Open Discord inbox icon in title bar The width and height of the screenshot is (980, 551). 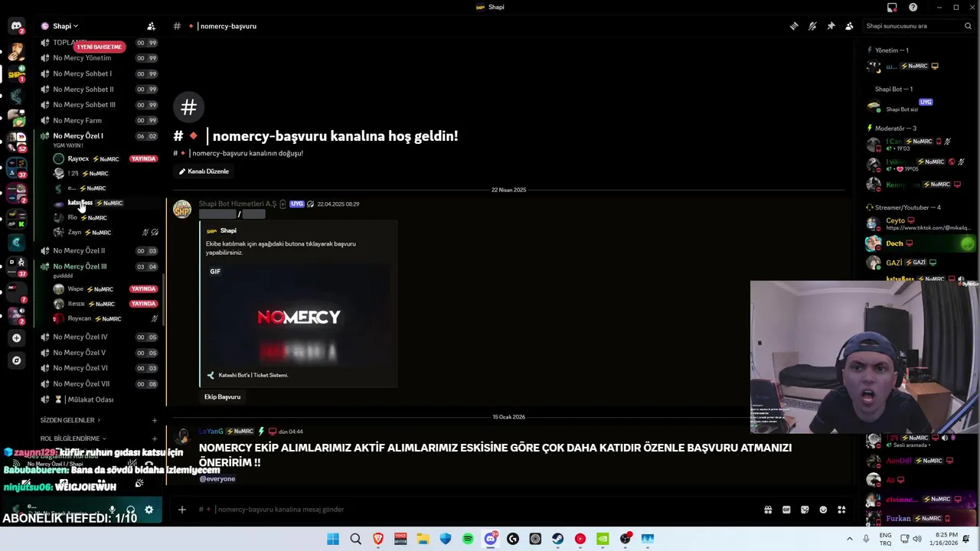pyautogui.click(x=892, y=7)
